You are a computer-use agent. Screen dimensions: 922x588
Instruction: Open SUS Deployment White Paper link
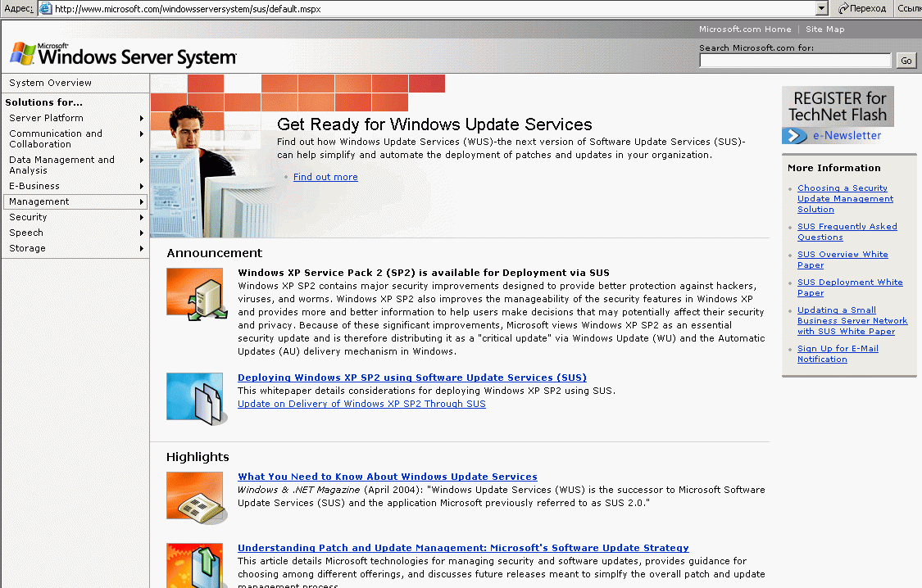[x=850, y=287]
